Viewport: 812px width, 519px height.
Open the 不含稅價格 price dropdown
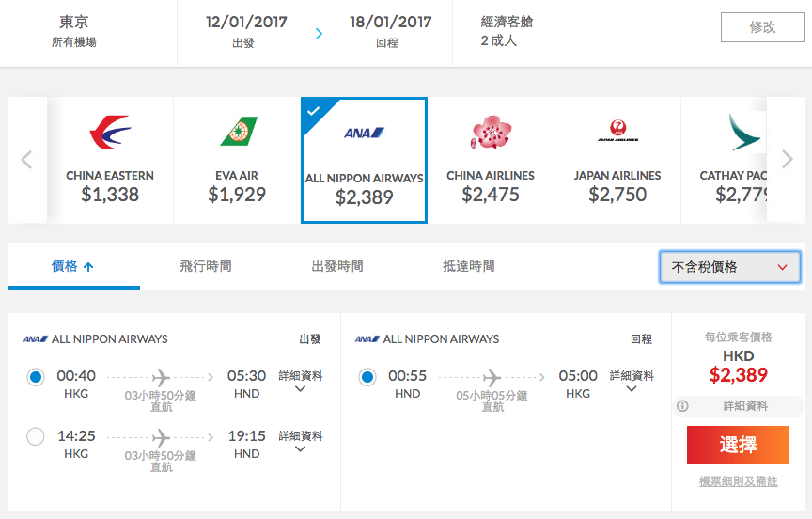click(x=729, y=267)
